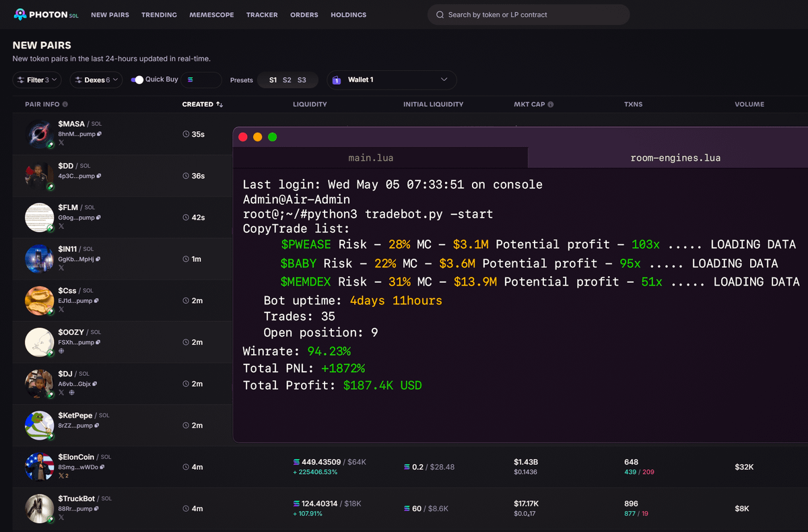Open the Orders page

click(x=304, y=15)
